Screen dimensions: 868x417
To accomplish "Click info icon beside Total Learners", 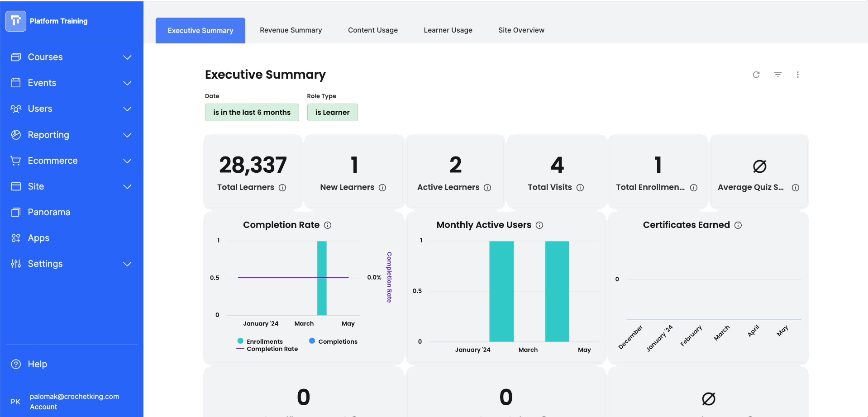I will (x=282, y=188).
